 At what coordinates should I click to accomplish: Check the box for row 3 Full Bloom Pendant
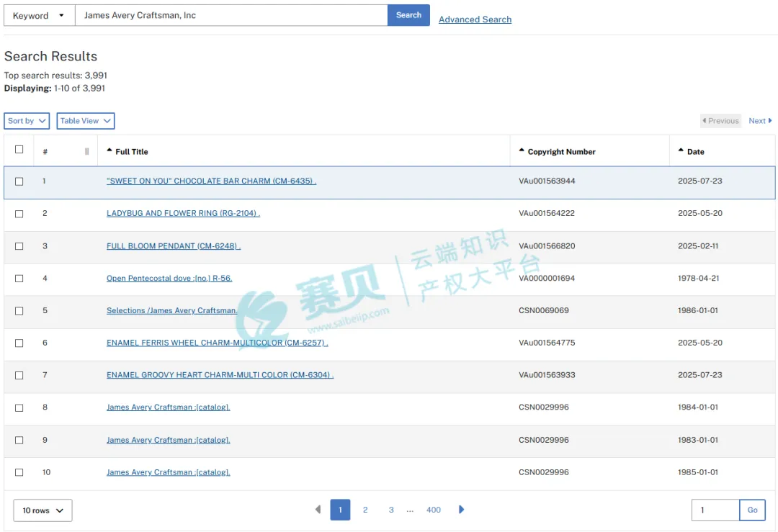pyautogui.click(x=19, y=246)
